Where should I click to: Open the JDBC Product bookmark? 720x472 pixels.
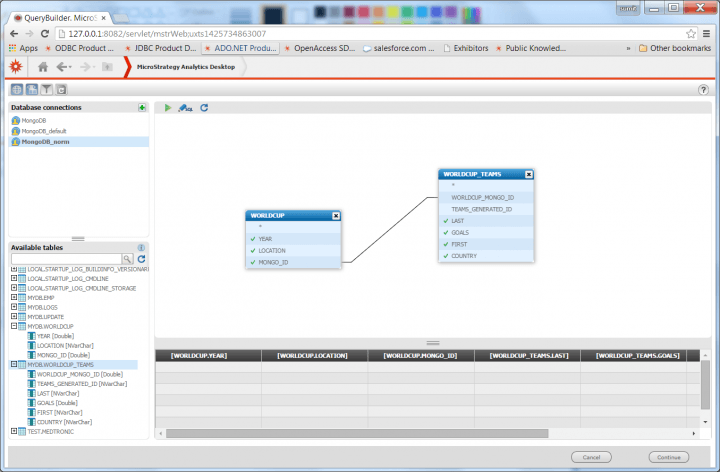[x=161, y=48]
